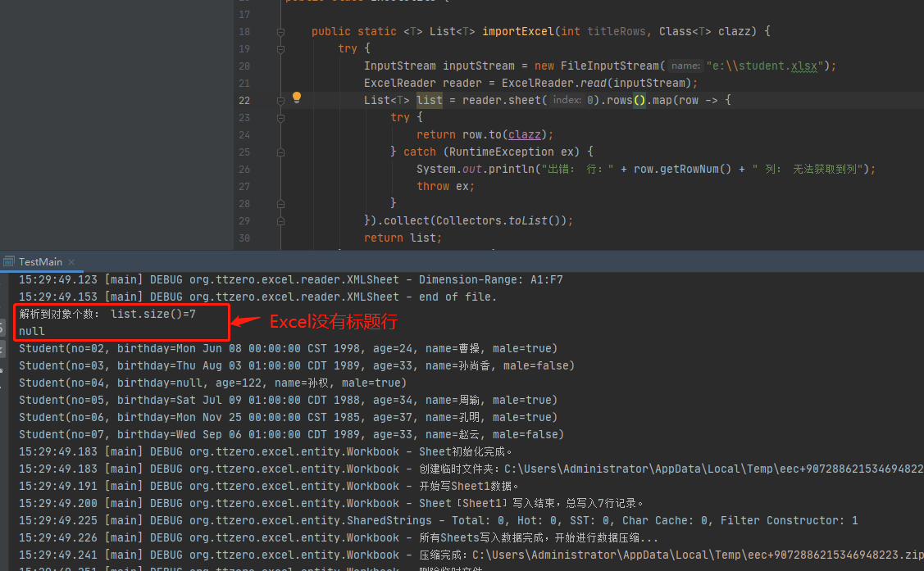Click the clazz reference in row.to call
Screen dimensions: 924x571
pyautogui.click(x=525, y=135)
